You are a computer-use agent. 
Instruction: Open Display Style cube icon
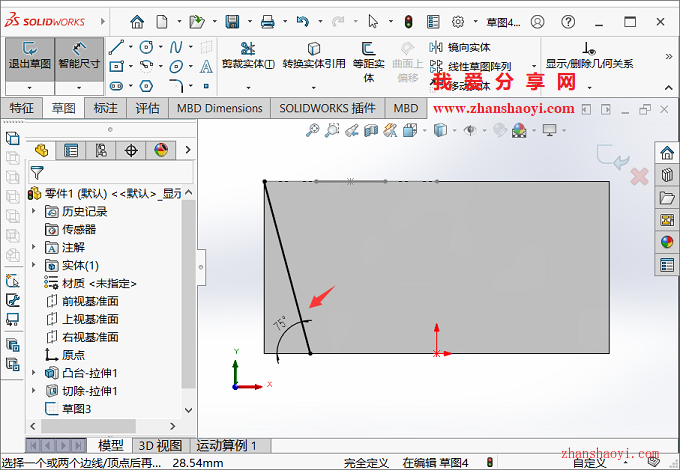tap(440, 130)
